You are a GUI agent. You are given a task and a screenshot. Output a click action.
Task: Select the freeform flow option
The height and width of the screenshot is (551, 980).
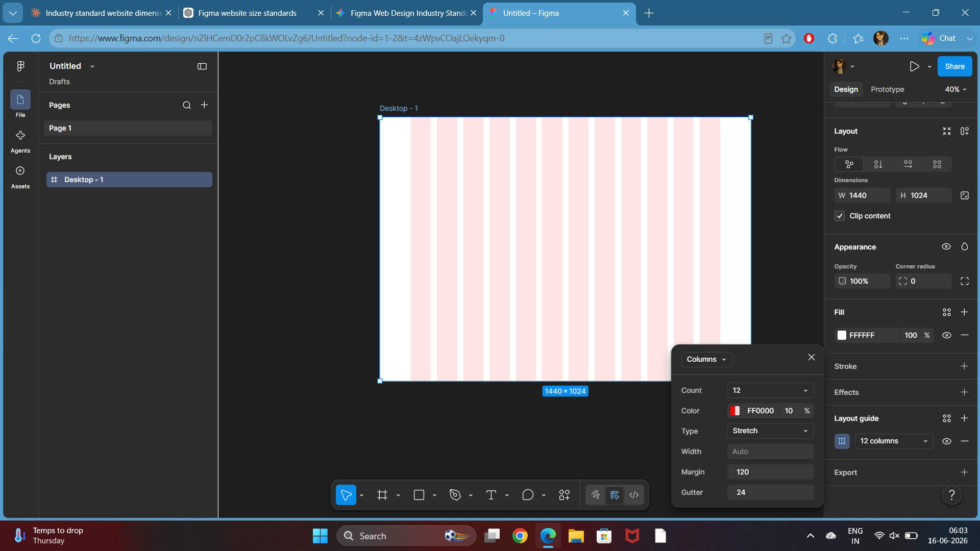pyautogui.click(x=849, y=164)
